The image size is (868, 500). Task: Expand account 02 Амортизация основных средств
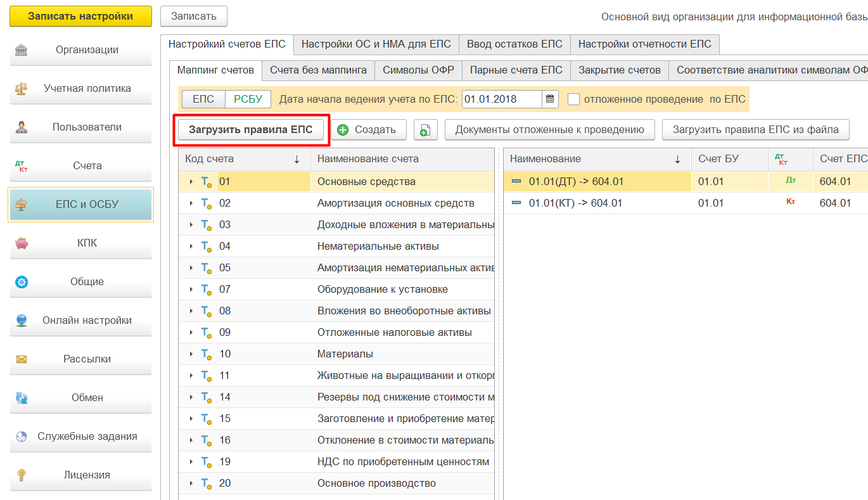coord(191,204)
